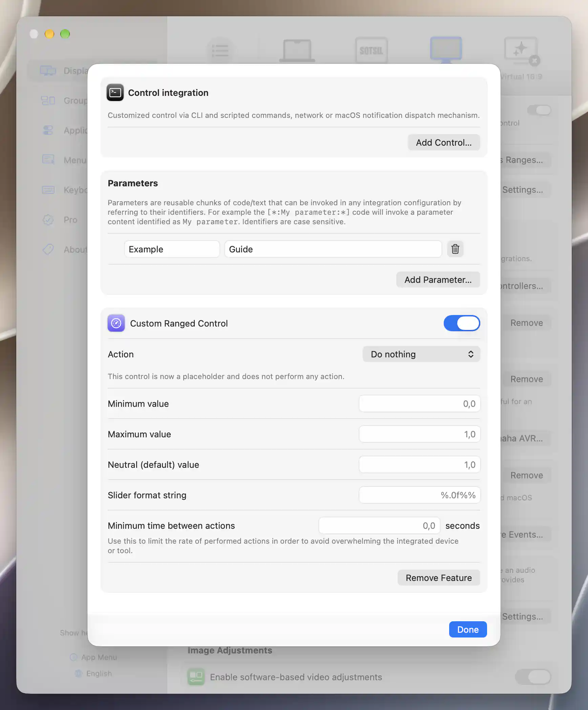Click the Parameters section heading

click(x=133, y=183)
